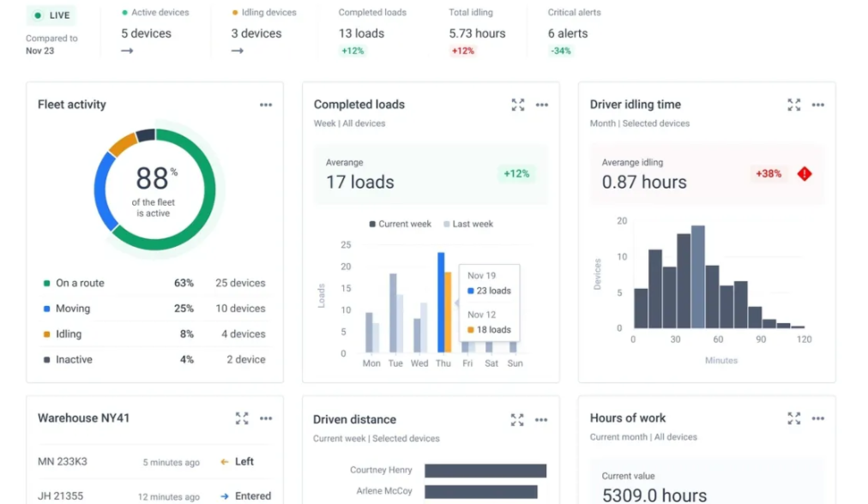Click the Compared to Nov 23 link
The height and width of the screenshot is (504, 868).
click(x=53, y=45)
